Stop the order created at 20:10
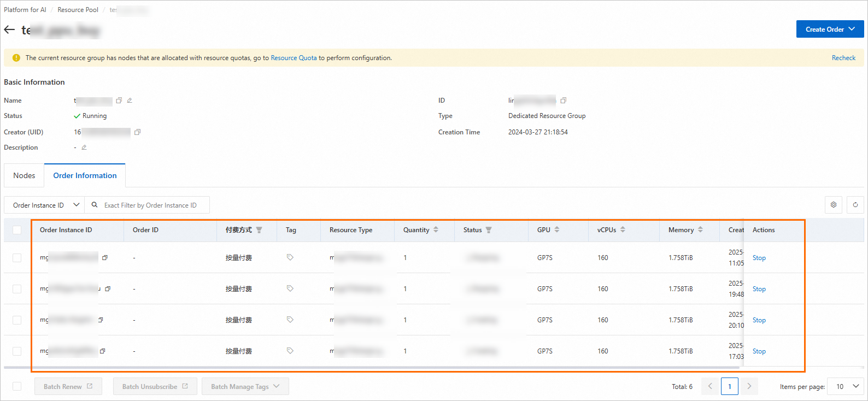 coord(759,320)
